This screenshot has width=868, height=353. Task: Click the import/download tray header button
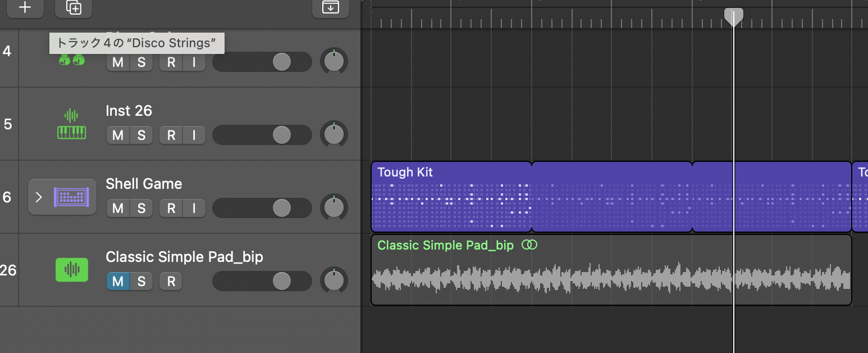(331, 8)
